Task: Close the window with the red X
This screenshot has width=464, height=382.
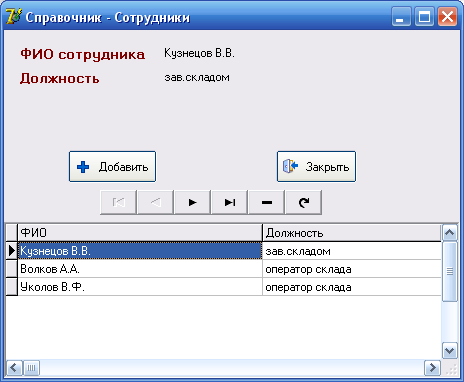Action: tap(447, 17)
